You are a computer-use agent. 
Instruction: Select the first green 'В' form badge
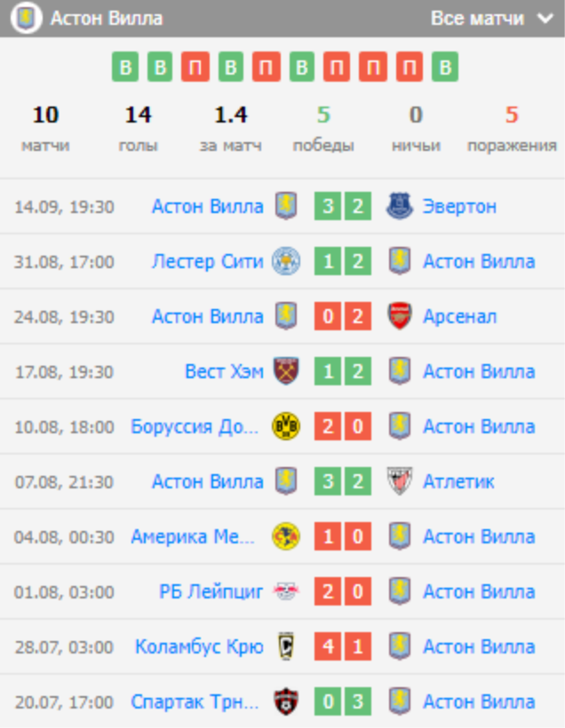coord(125,67)
